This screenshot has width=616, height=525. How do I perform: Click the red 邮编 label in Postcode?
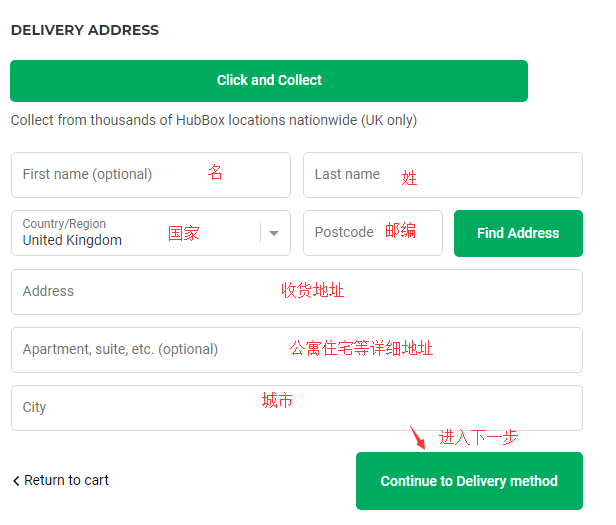tap(400, 231)
